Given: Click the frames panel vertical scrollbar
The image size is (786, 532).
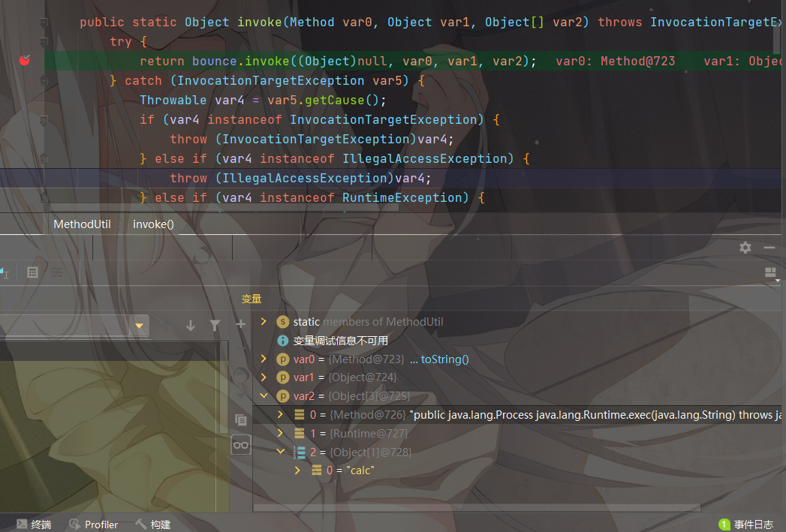Looking at the screenshot, I should point(224,387).
